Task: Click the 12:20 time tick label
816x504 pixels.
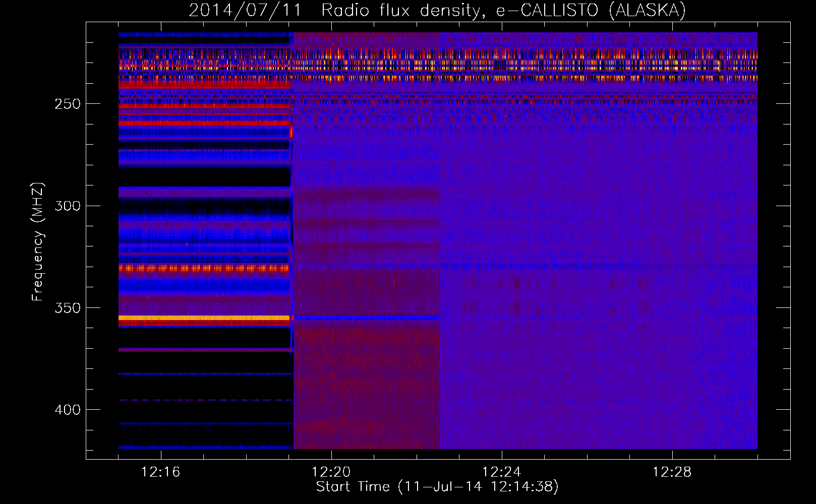Action: [x=331, y=472]
